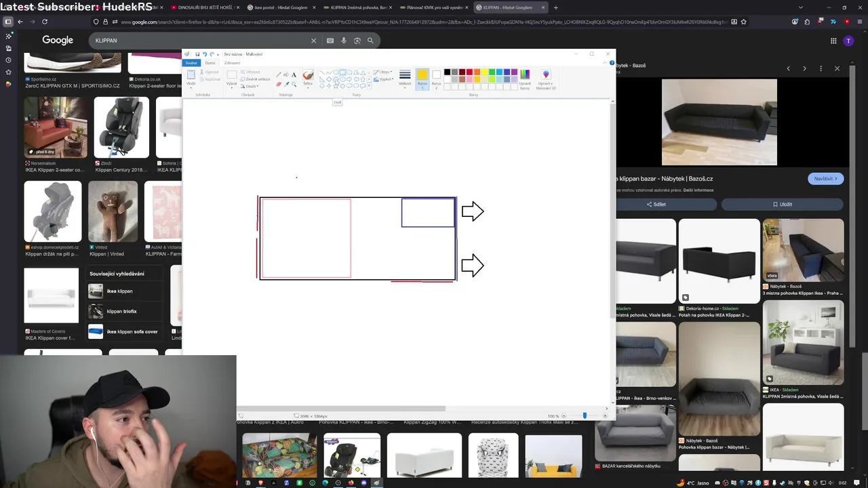This screenshot has height=488, width=868.
Task: Click the large black sofa preview image
Action: click(719, 122)
